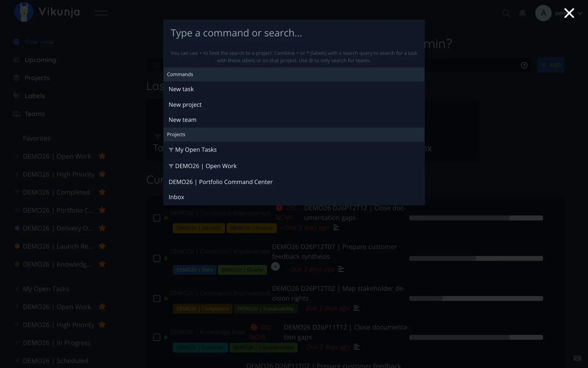Open favorite DEMO26 | Completed
The width and height of the screenshot is (588, 368).
[56, 192]
